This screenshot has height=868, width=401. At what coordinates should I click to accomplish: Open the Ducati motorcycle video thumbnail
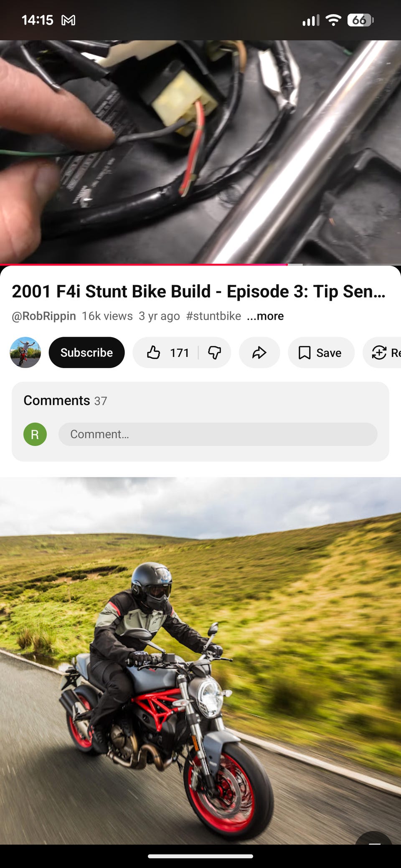click(200, 661)
